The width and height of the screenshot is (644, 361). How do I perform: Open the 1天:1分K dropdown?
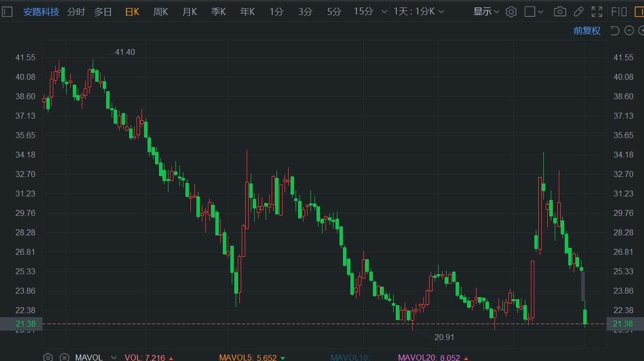click(419, 11)
